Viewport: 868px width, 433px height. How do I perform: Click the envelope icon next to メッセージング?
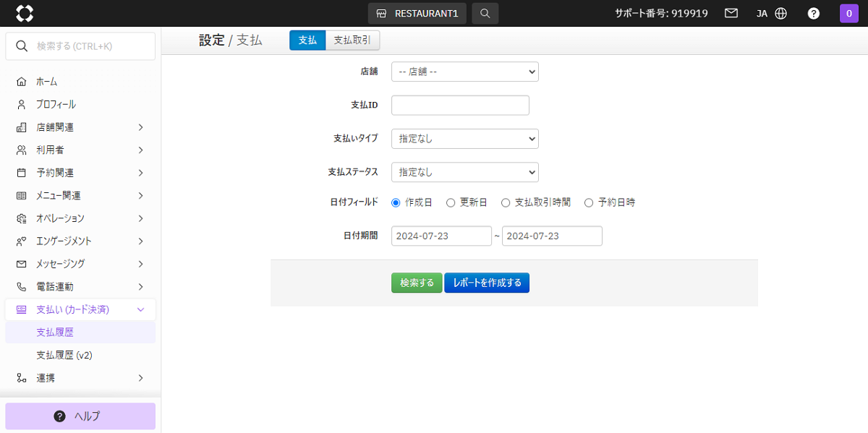(21, 264)
